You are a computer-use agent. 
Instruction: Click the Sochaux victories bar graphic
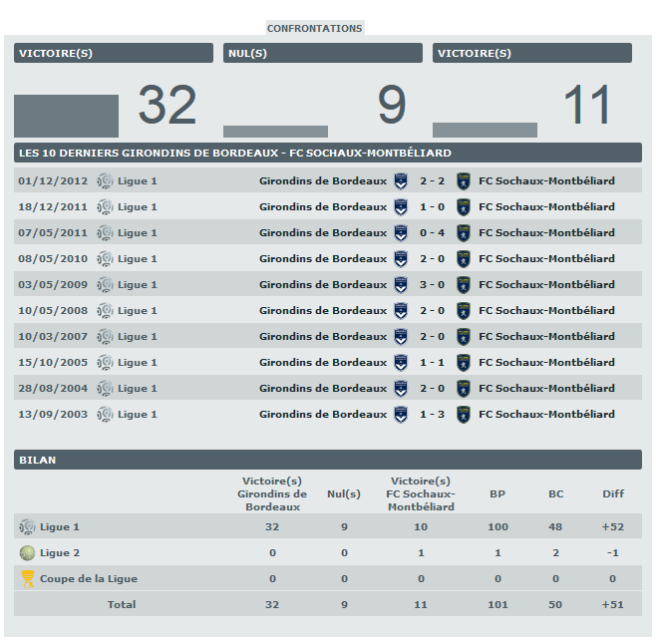tap(486, 130)
